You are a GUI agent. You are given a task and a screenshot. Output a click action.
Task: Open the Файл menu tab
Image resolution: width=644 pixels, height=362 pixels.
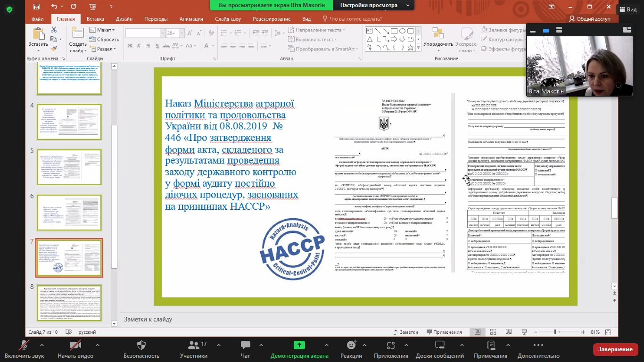pos(38,19)
